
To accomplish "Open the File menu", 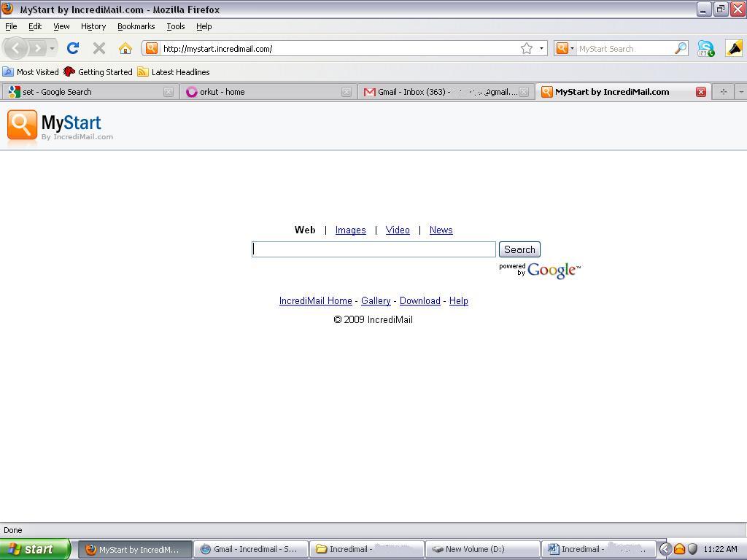I will pyautogui.click(x=11, y=26).
